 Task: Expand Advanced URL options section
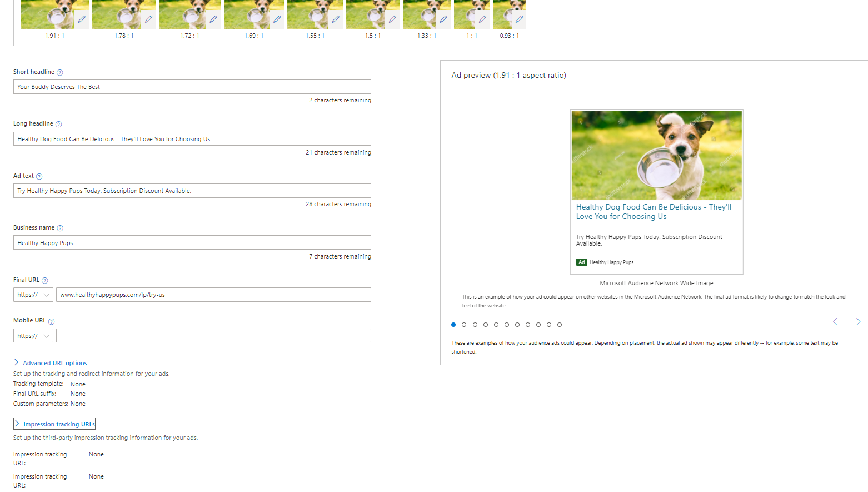pos(54,363)
